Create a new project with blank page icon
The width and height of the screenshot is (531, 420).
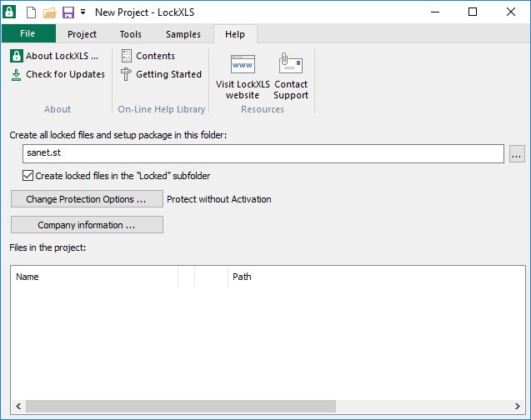click(31, 12)
